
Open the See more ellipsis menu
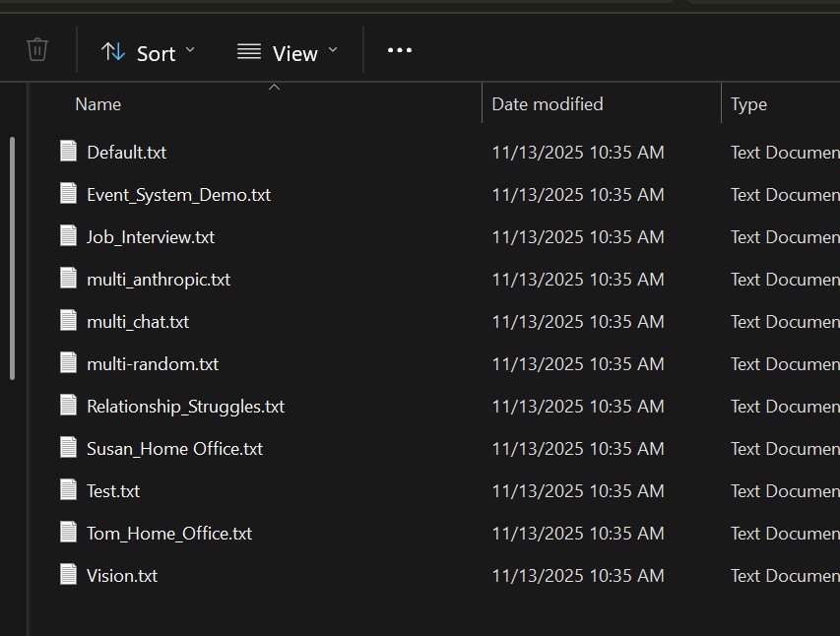pos(399,49)
